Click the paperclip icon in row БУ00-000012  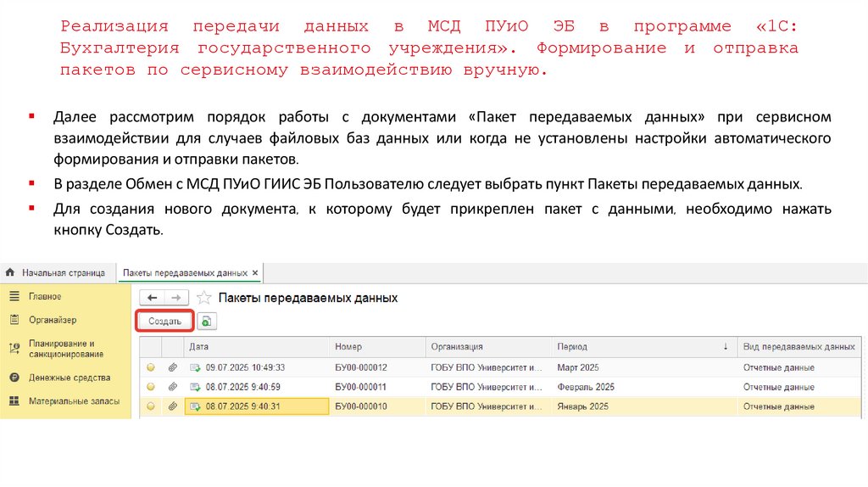173,367
